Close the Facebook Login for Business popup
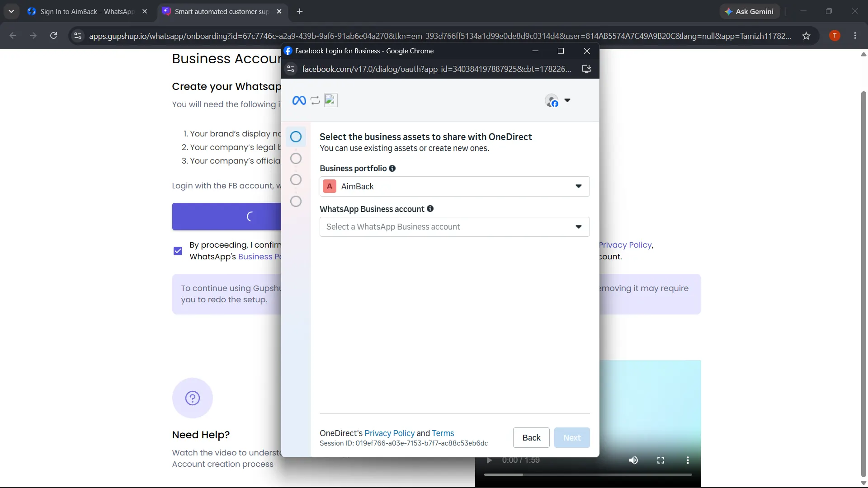The width and height of the screenshot is (868, 488). pos(587,51)
